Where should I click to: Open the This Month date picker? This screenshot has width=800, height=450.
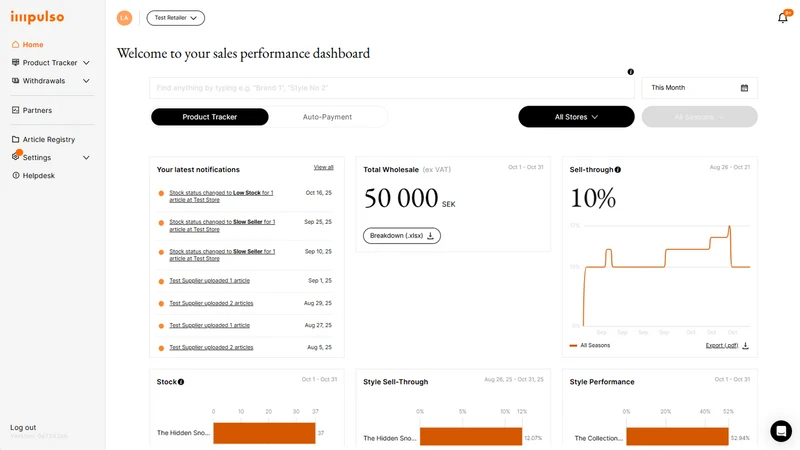click(699, 88)
